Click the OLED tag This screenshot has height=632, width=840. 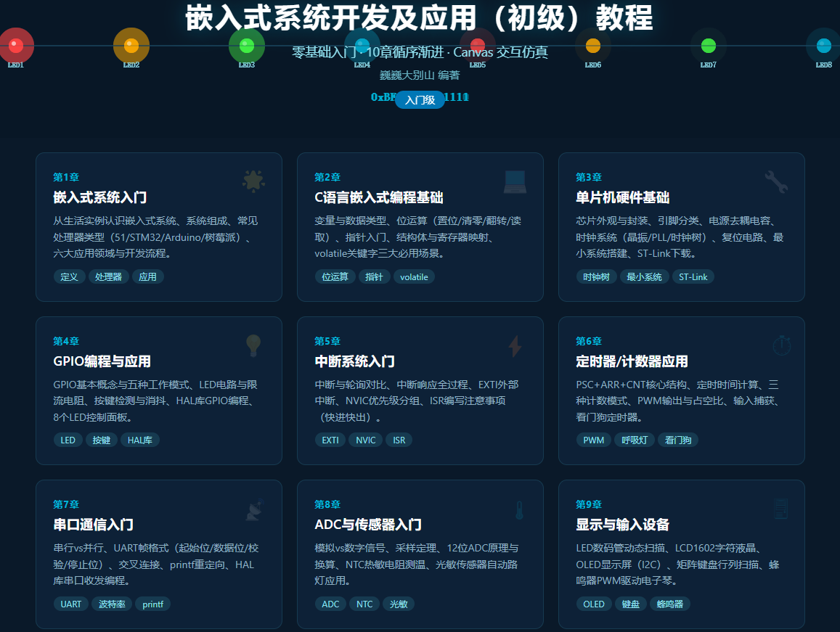(x=594, y=604)
